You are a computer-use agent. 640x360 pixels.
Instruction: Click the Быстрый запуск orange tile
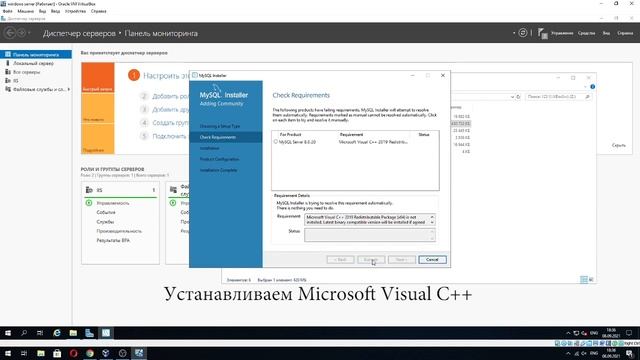[x=98, y=77]
